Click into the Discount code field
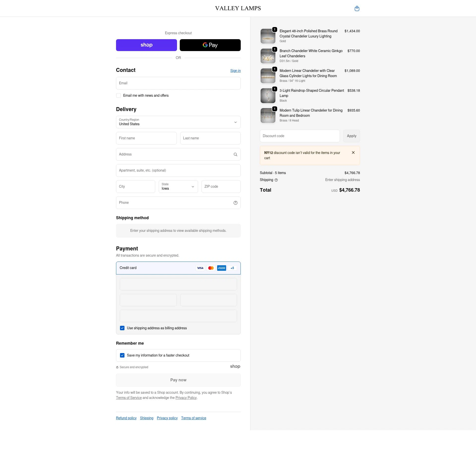476x450 pixels. tap(299, 136)
